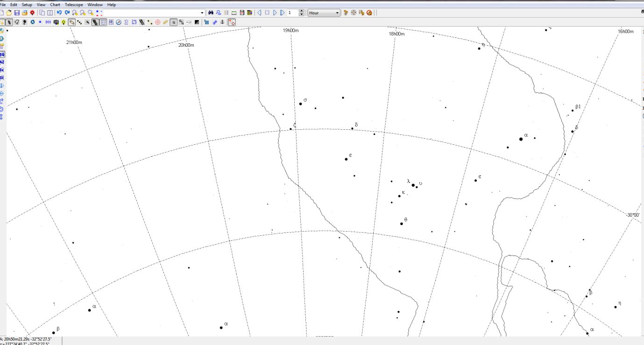Click in the time step value field
The width and height of the screenshot is (644, 345).
click(x=292, y=13)
